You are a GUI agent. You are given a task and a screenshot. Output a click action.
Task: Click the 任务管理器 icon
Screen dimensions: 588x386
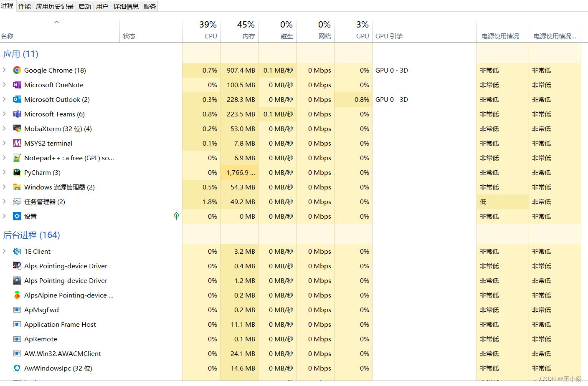point(17,202)
